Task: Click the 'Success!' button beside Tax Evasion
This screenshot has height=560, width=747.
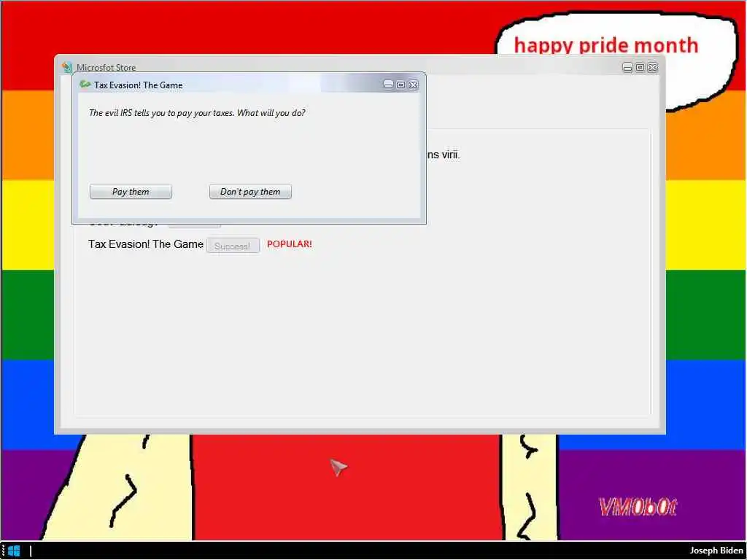Action: (233, 246)
